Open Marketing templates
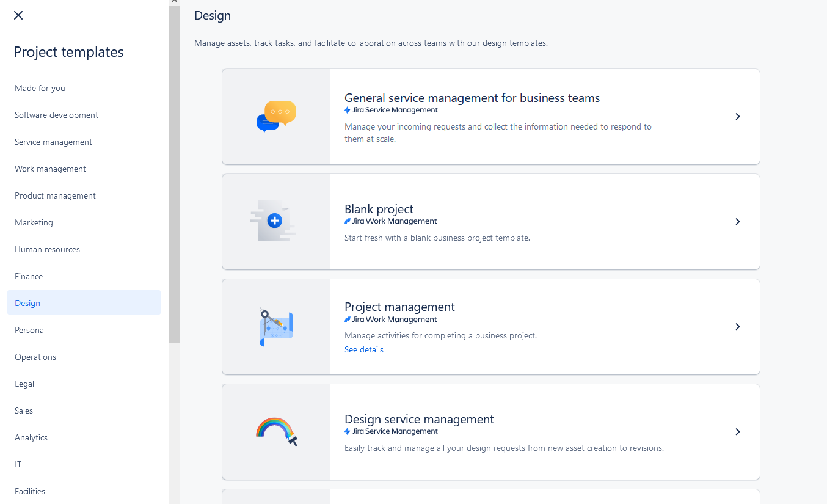The width and height of the screenshot is (827, 504). (x=84, y=222)
